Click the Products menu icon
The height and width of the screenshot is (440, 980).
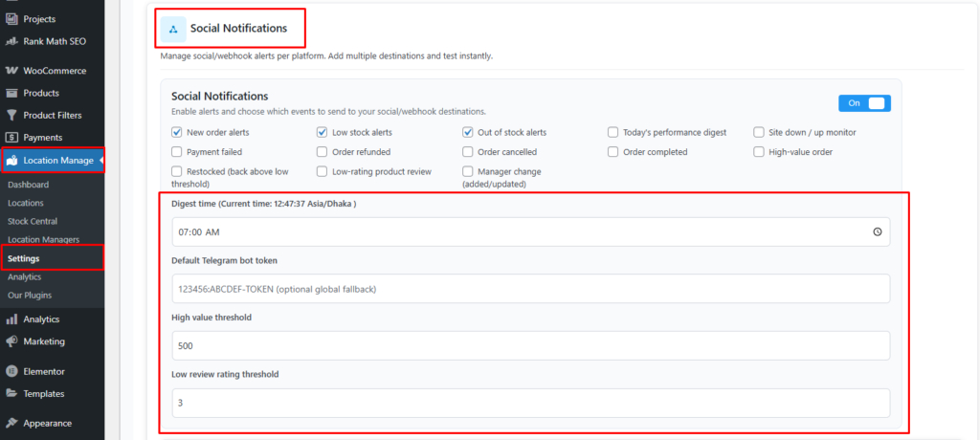12,93
